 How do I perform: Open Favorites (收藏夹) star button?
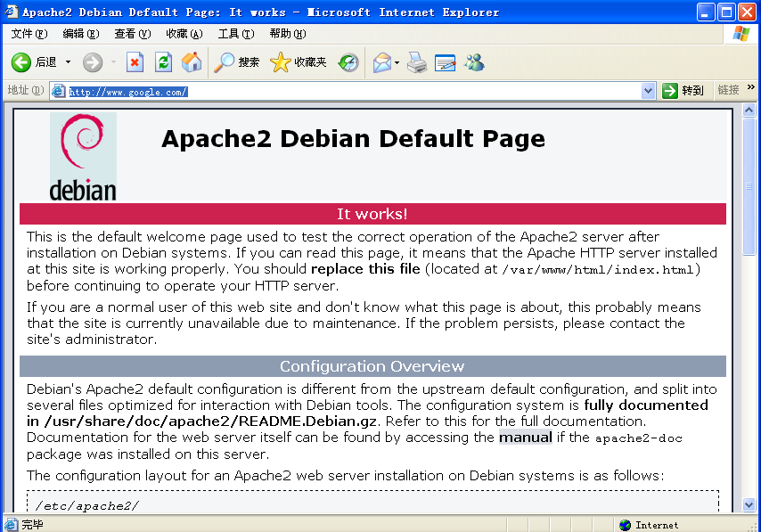(x=298, y=62)
